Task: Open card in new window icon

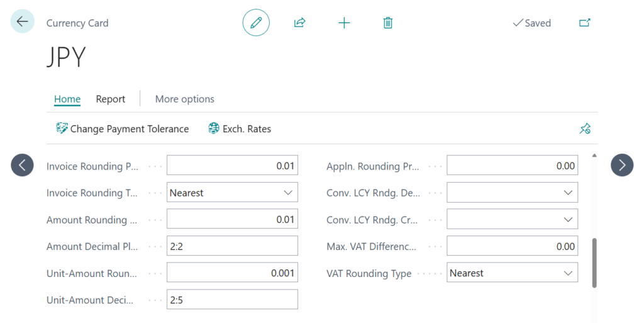Action: click(584, 23)
